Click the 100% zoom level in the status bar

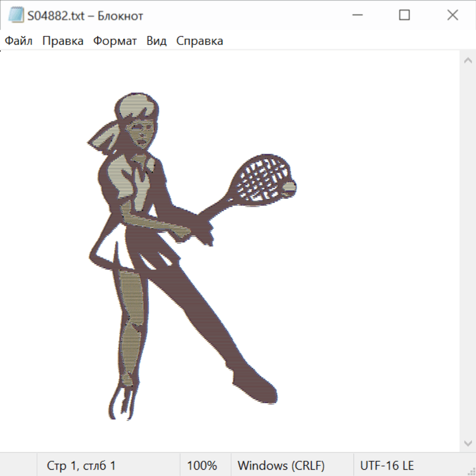[x=202, y=465]
